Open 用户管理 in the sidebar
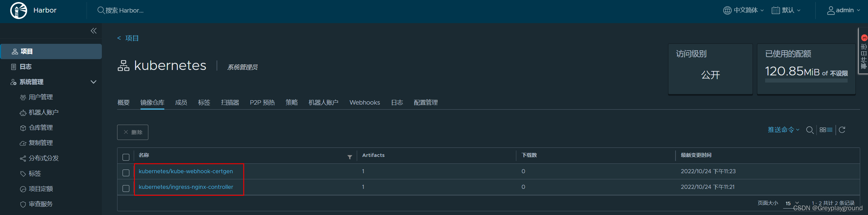The height and width of the screenshot is (215, 868). [x=41, y=97]
